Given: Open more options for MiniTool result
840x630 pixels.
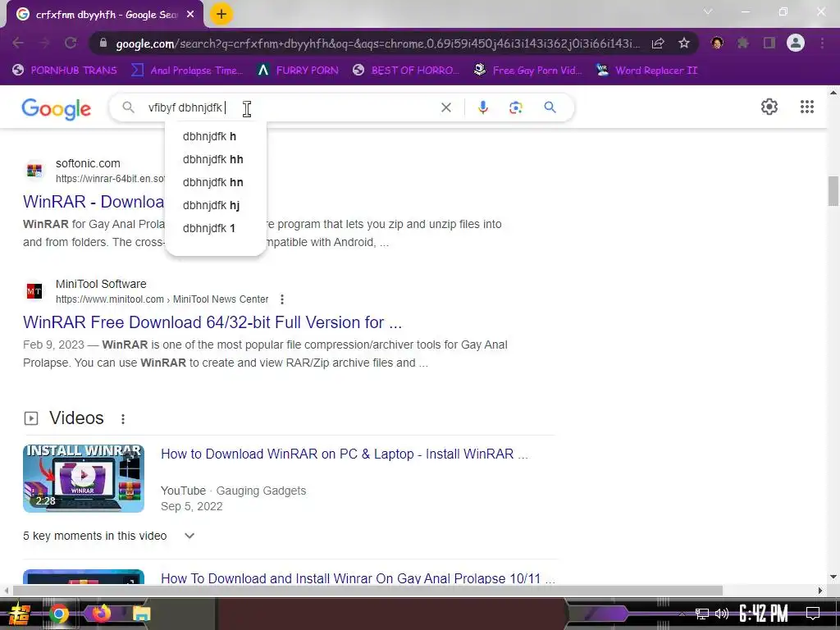Looking at the screenshot, I should tap(282, 299).
